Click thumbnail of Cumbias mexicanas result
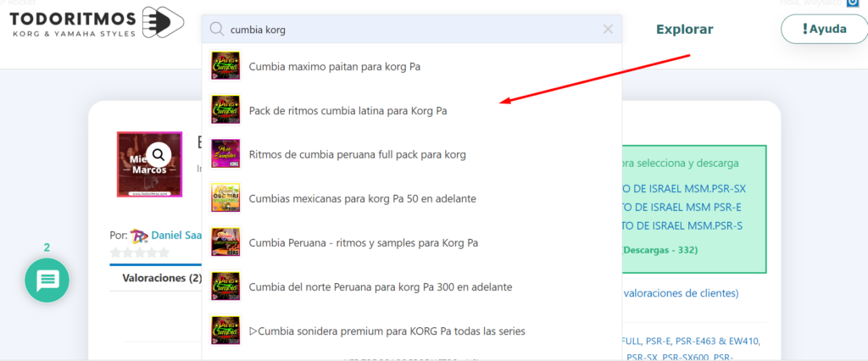The width and height of the screenshot is (868, 361). 225,197
